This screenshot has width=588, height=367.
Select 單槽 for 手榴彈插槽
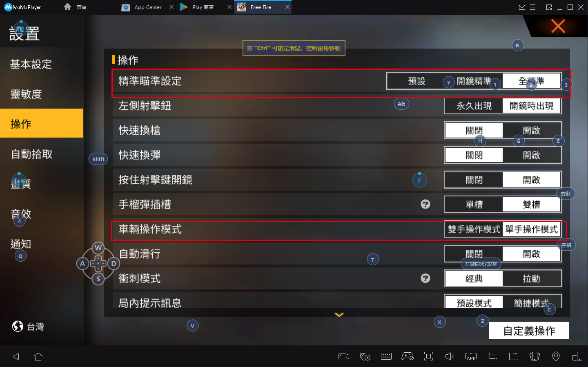(474, 205)
